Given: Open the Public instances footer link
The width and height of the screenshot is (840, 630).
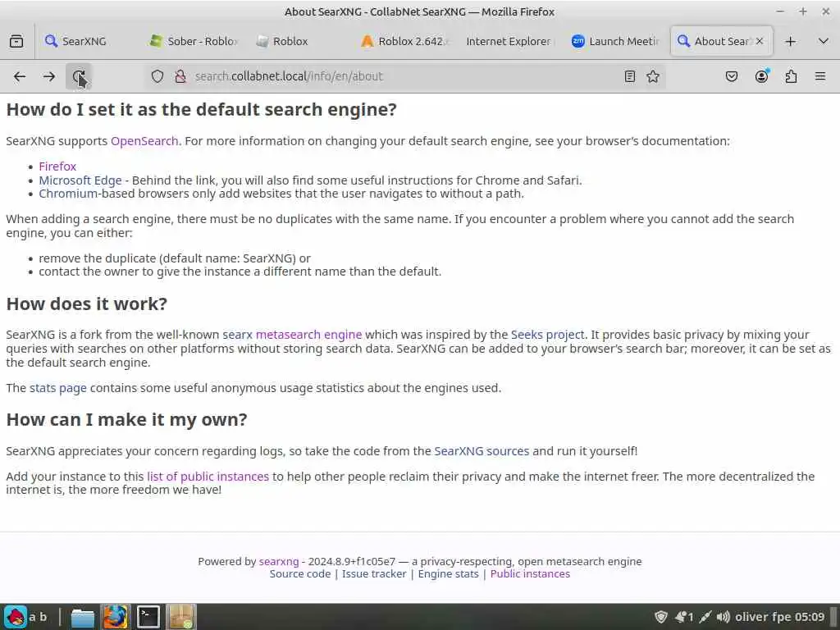Looking at the screenshot, I should pyautogui.click(x=530, y=573).
